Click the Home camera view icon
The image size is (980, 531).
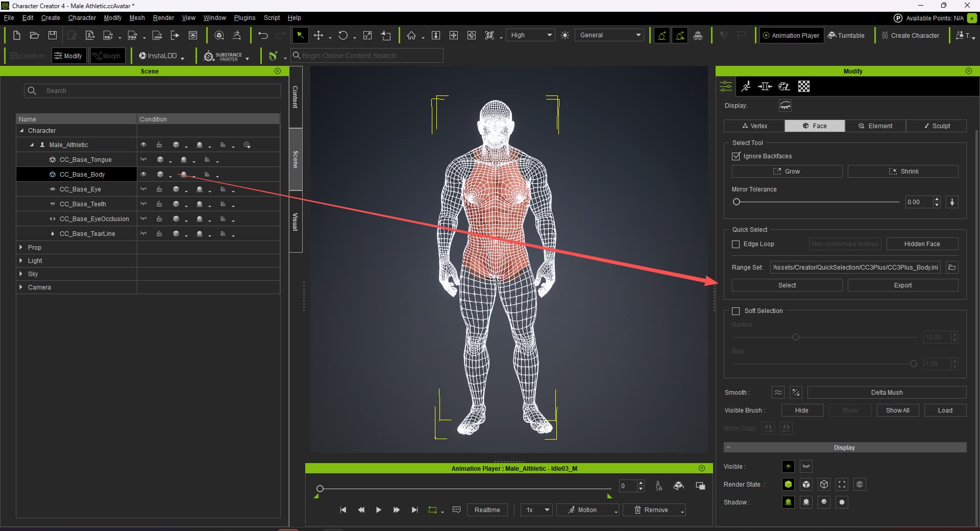click(x=411, y=35)
